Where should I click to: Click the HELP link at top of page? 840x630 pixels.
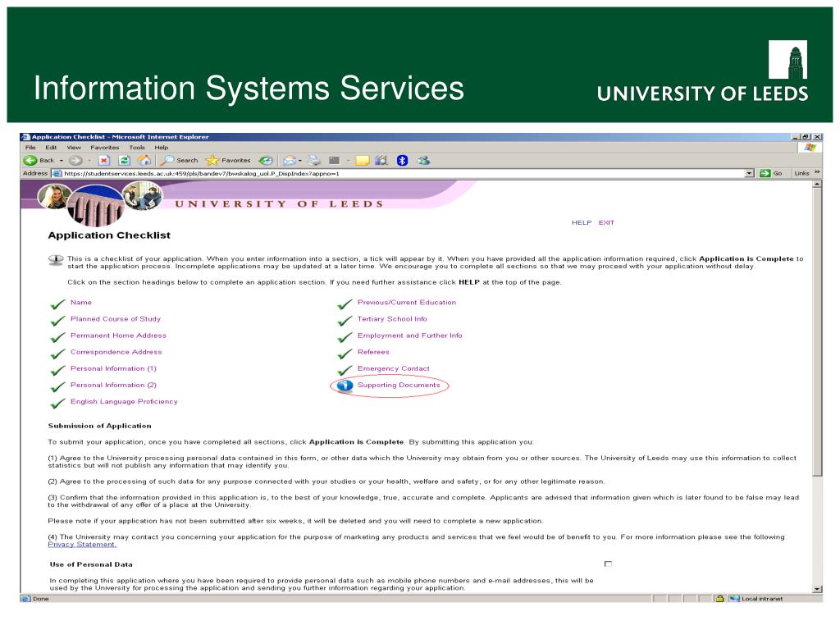[582, 222]
